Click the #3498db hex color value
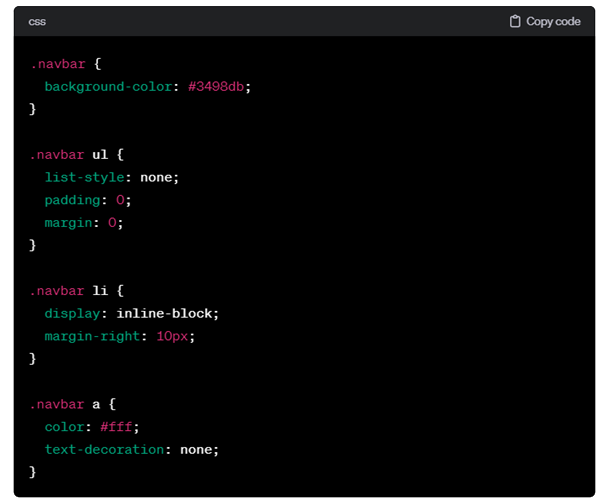The width and height of the screenshot is (609, 500). click(218, 86)
